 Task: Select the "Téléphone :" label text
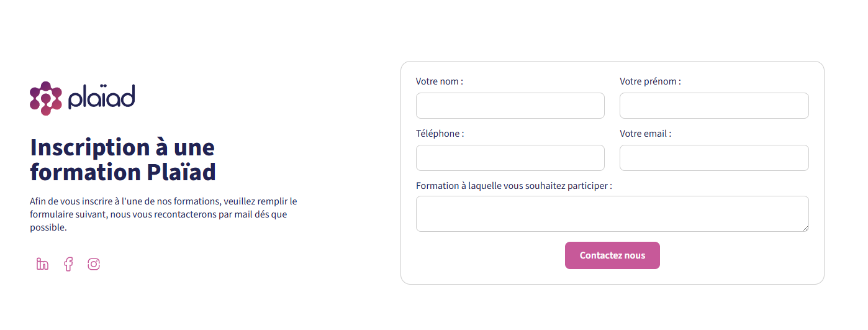[x=440, y=134]
